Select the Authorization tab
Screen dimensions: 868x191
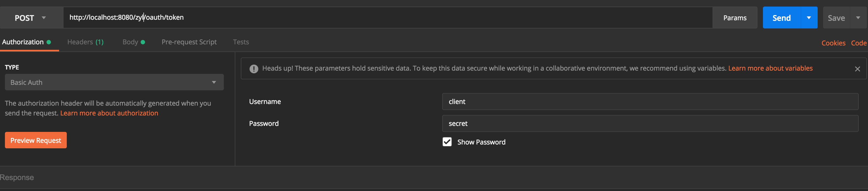tap(26, 42)
